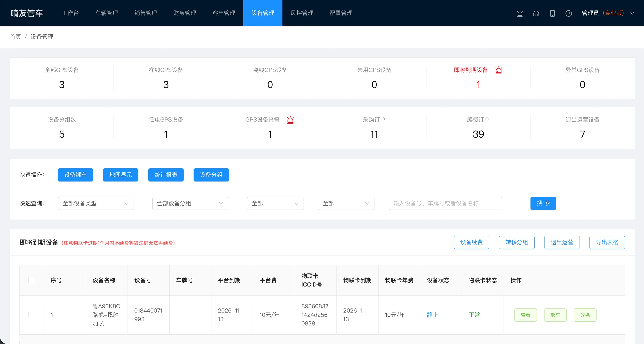The height and width of the screenshot is (344, 644).
Task: Click the 设备绑车 quick action button
Action: 76,175
